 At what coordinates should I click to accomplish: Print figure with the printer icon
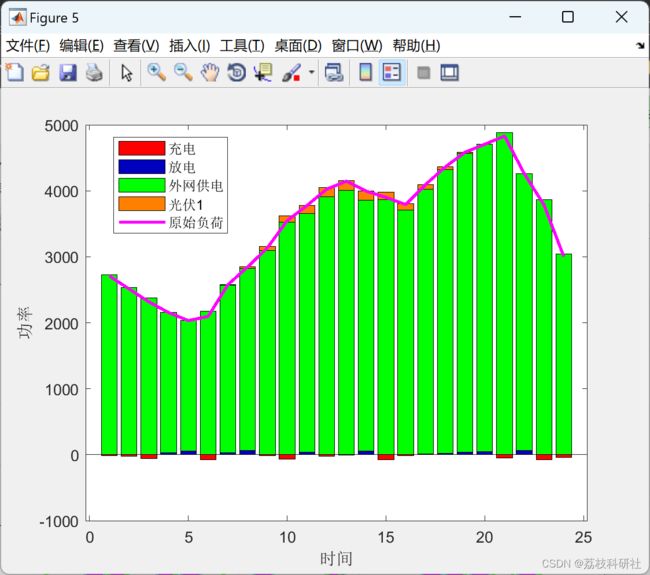(94, 73)
